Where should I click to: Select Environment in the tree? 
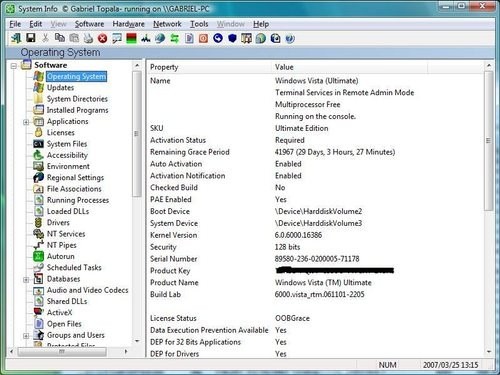click(x=68, y=166)
